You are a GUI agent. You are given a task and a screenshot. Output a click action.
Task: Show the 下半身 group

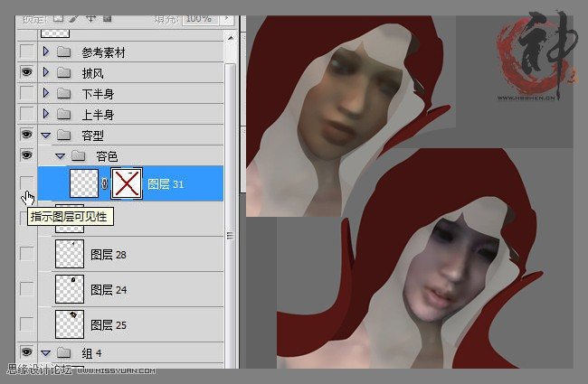[26, 92]
